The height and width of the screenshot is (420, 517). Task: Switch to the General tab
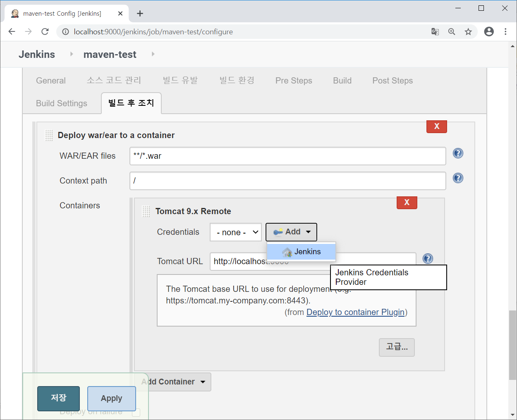[x=51, y=81]
